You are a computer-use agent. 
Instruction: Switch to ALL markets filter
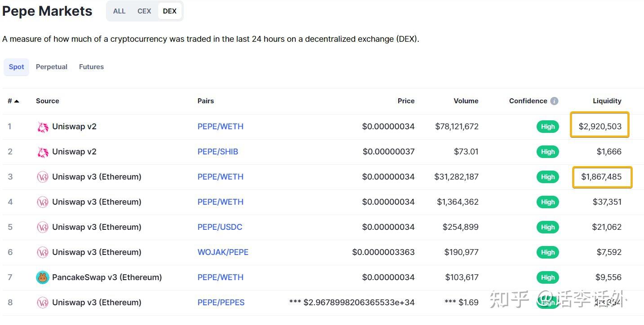click(x=119, y=11)
